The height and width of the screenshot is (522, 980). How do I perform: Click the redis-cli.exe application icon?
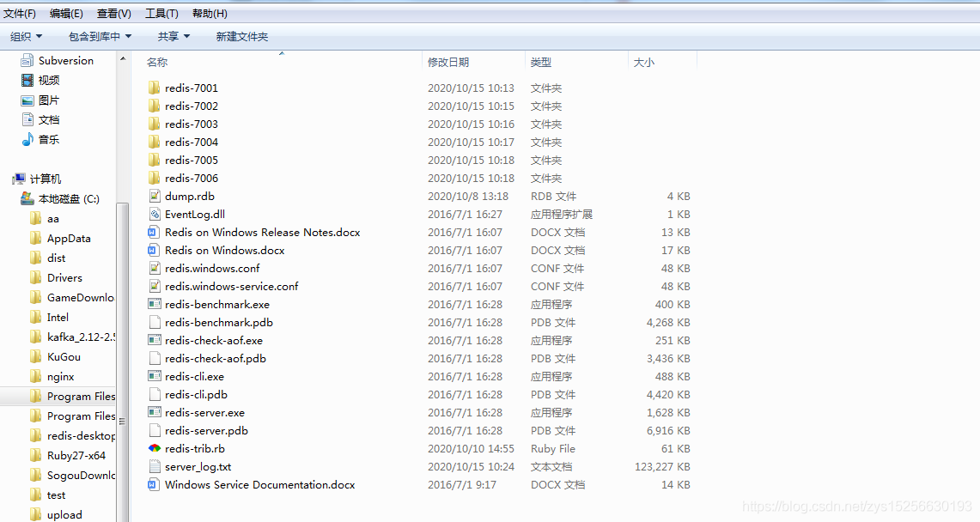pos(155,376)
